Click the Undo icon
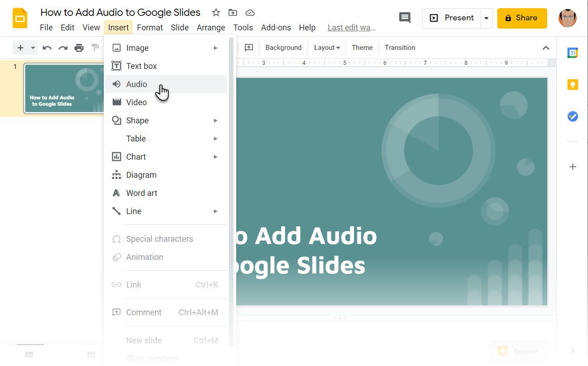 pyautogui.click(x=47, y=47)
